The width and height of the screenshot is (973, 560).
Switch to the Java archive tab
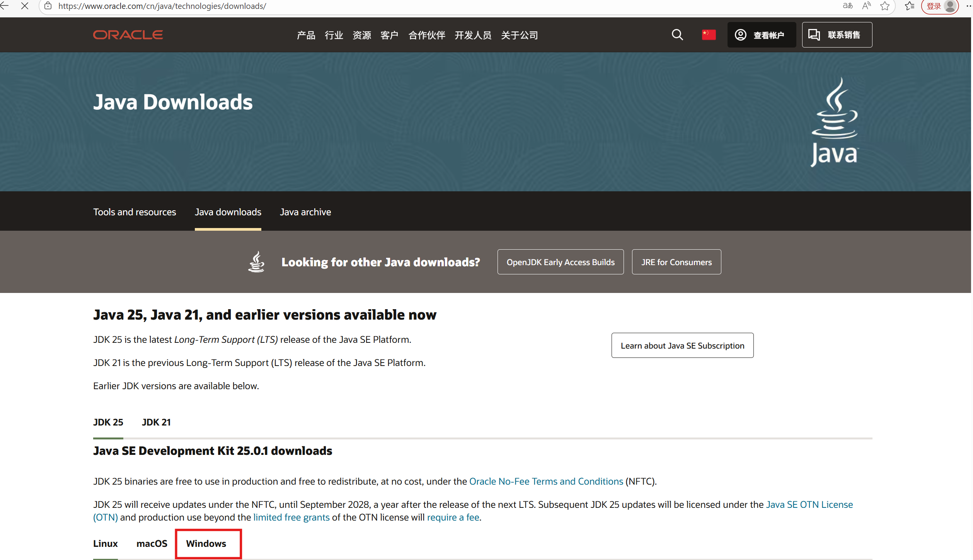click(305, 212)
